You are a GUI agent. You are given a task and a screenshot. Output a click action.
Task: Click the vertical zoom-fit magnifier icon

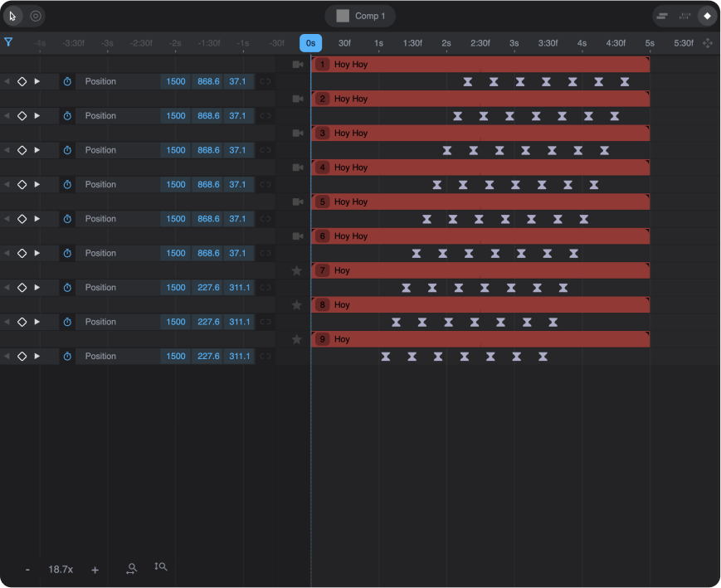[161, 568]
